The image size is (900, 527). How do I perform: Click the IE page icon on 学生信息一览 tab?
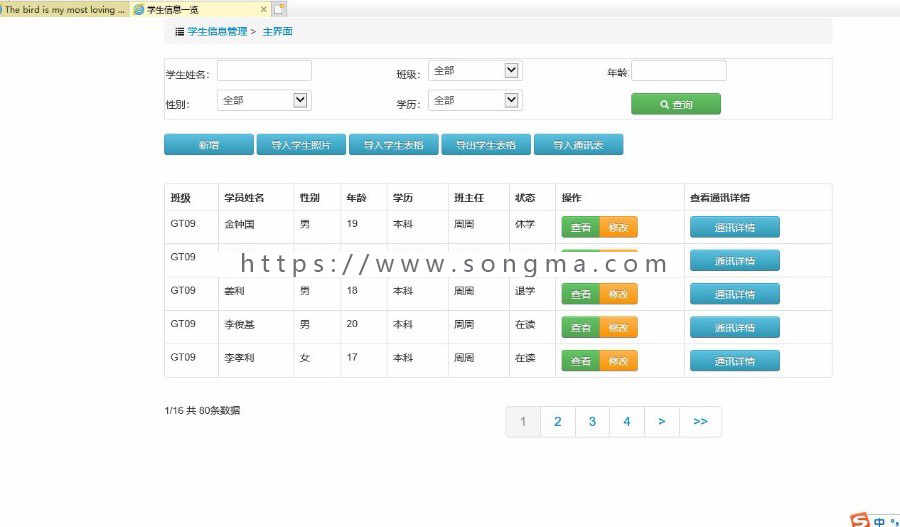tap(139, 10)
